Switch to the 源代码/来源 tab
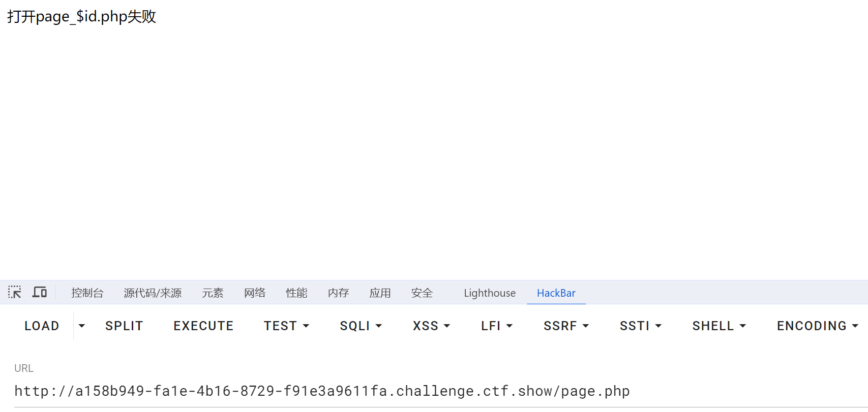Screen dimensions: 868x412 (153, 293)
